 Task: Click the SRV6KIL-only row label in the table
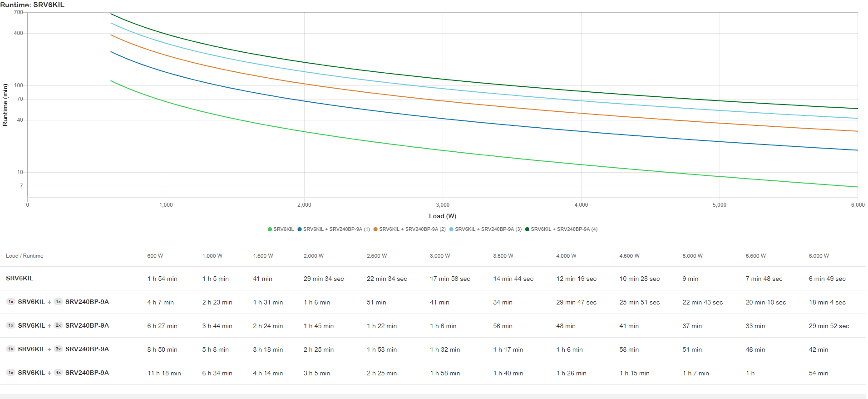[20, 278]
